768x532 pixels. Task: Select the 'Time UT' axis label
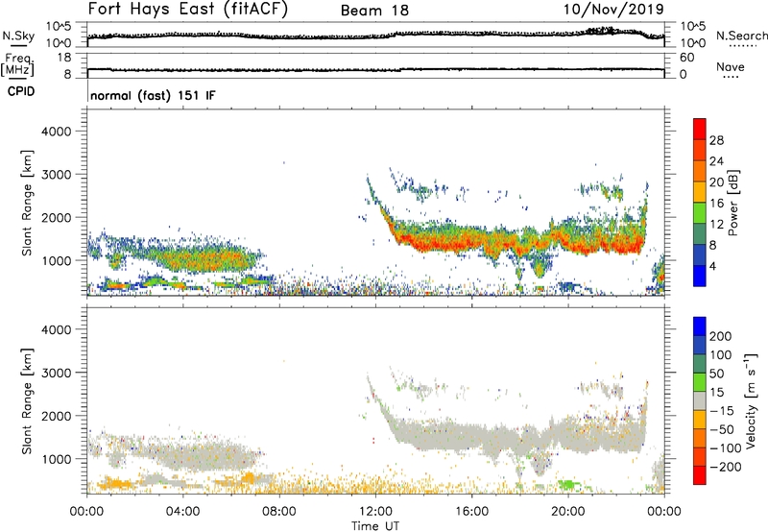[x=375, y=526]
